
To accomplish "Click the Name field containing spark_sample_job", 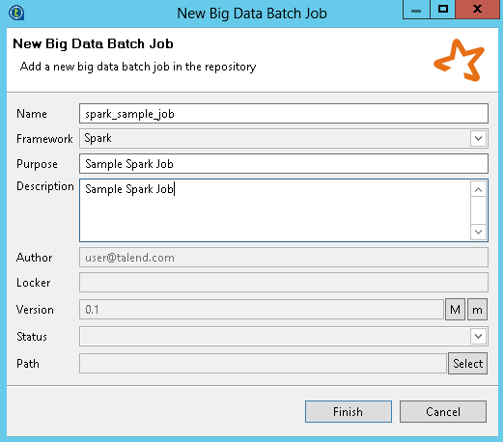I will (x=284, y=114).
